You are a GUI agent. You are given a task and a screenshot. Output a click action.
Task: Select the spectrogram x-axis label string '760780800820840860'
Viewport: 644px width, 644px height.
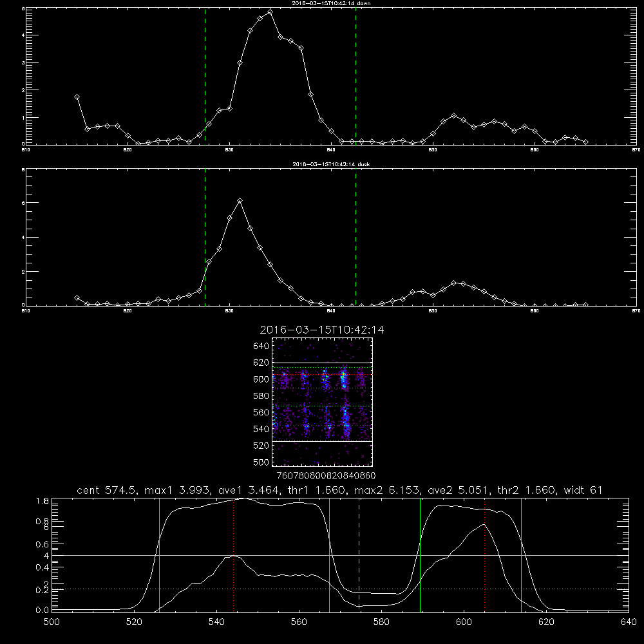327,475
